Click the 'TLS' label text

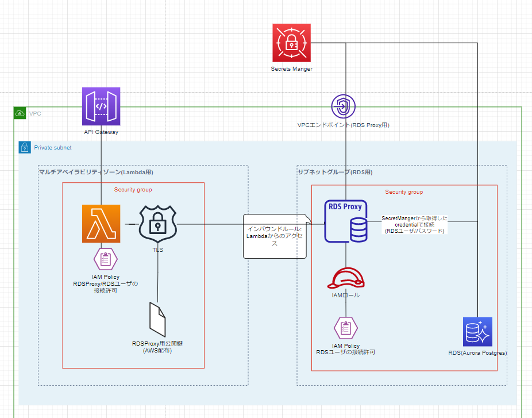158,250
